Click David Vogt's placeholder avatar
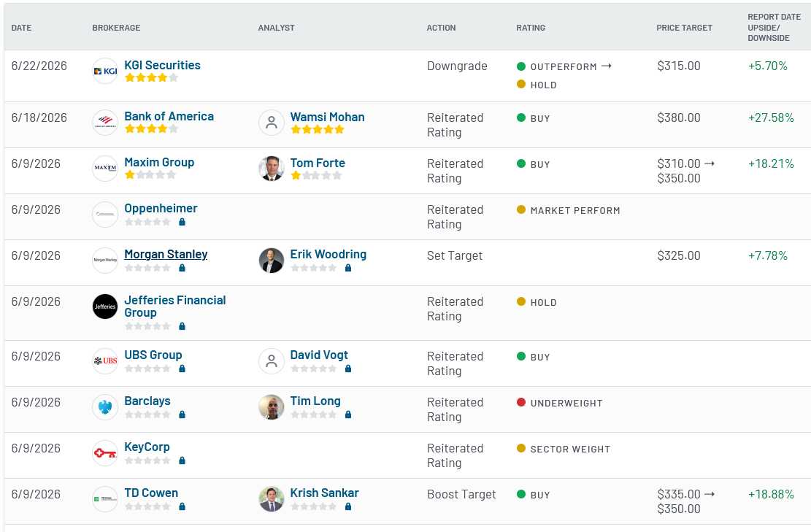This screenshot has height=532, width=811. (x=271, y=361)
